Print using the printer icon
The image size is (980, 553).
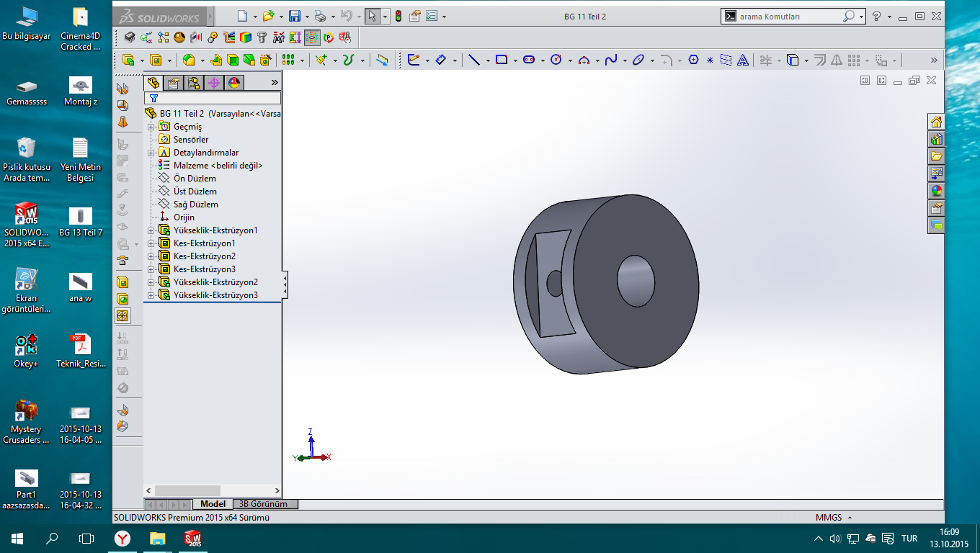[x=320, y=16]
